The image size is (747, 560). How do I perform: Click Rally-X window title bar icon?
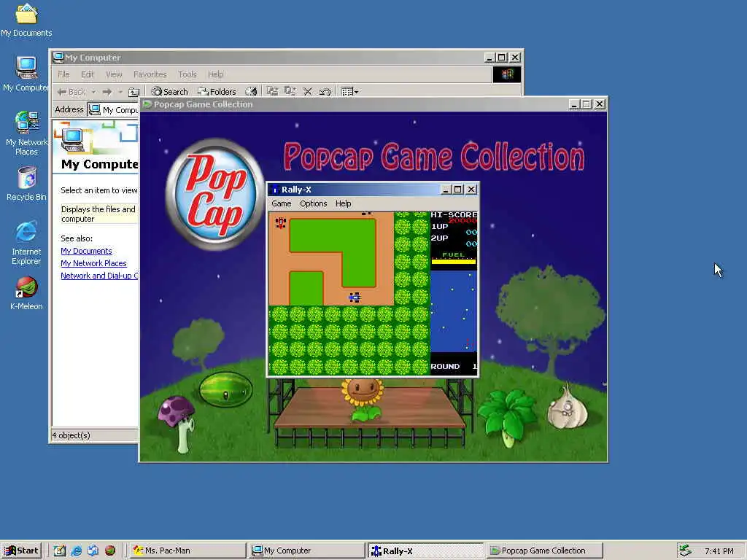point(275,190)
